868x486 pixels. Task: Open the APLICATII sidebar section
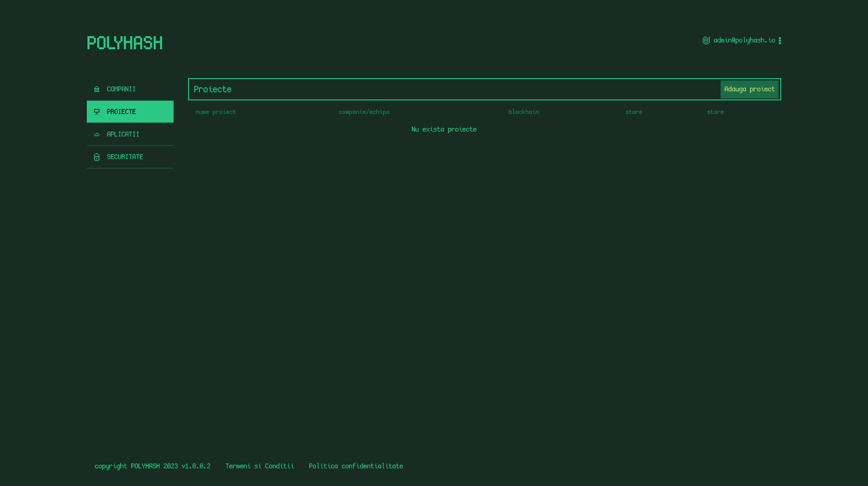(123, 134)
